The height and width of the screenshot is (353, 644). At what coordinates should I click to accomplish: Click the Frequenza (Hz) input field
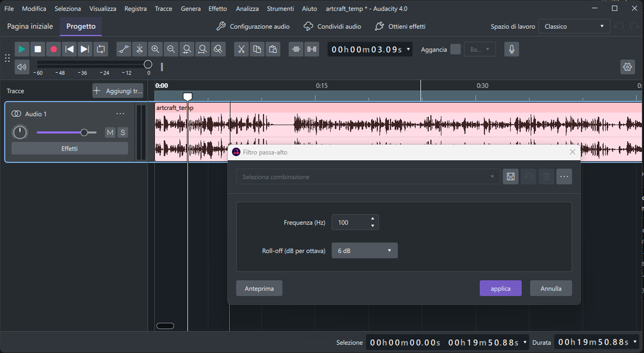point(355,222)
